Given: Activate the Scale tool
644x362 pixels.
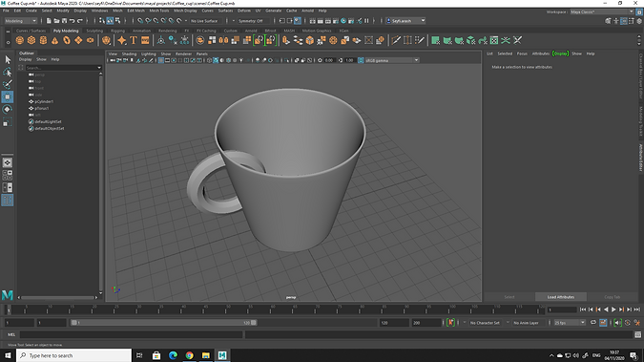Looking at the screenshot, I should (8, 122).
